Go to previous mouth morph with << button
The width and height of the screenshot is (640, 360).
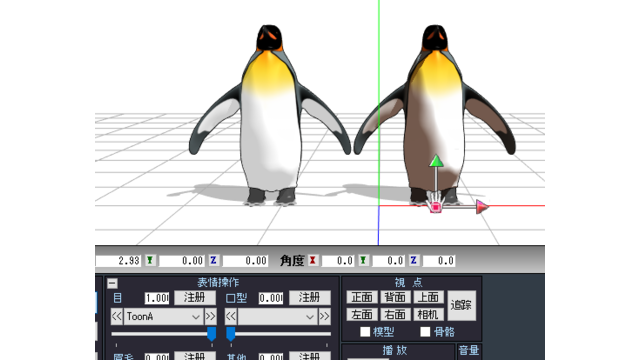[231, 316]
